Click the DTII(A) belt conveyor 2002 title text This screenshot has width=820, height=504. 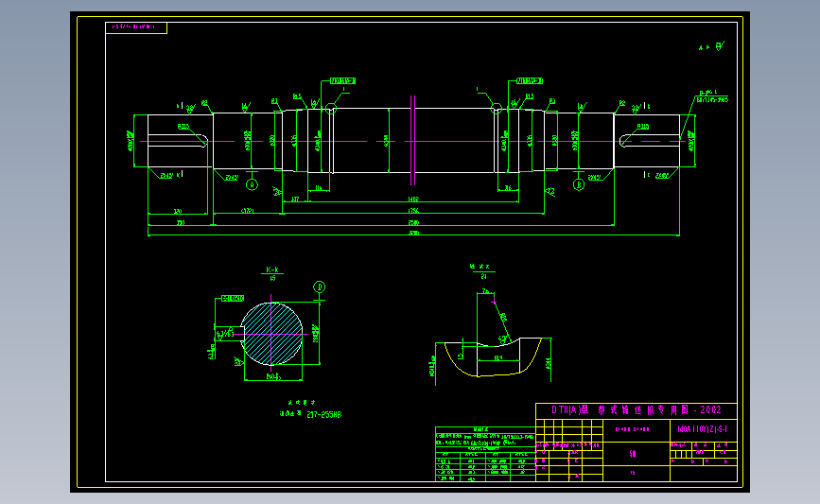click(636, 409)
